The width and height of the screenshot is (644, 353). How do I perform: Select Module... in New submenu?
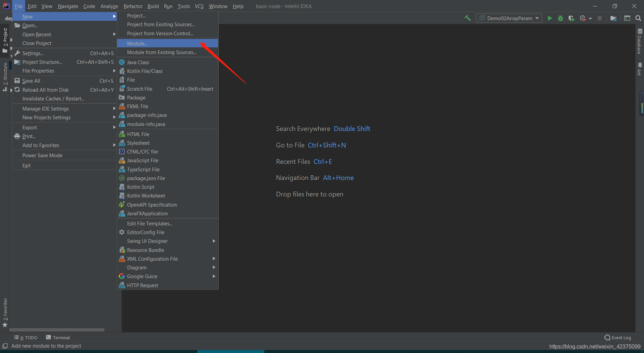pyautogui.click(x=167, y=43)
